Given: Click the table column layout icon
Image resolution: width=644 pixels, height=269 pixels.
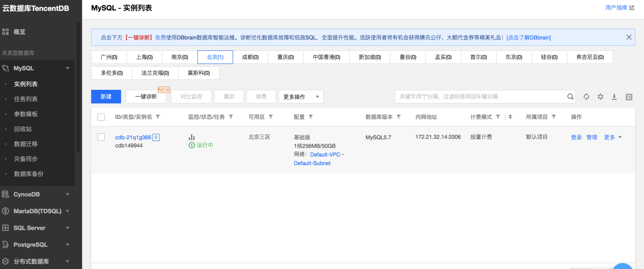Looking at the screenshot, I should (x=629, y=97).
